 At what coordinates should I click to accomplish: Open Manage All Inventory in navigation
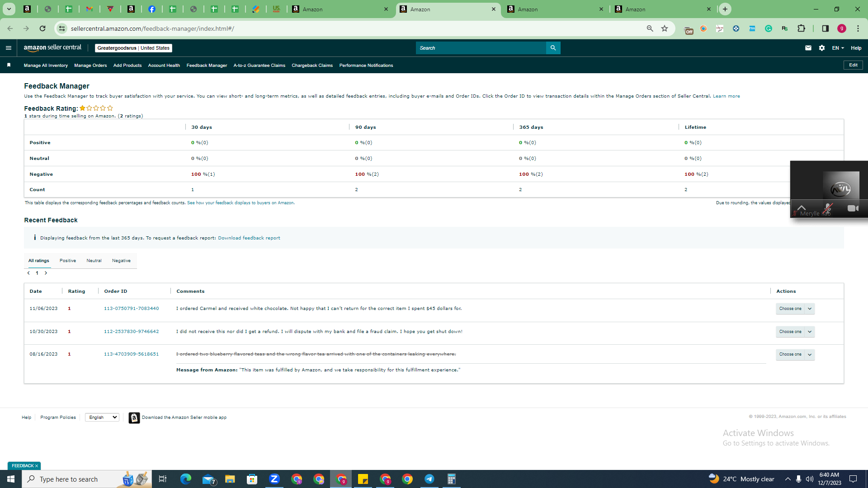[x=46, y=66]
